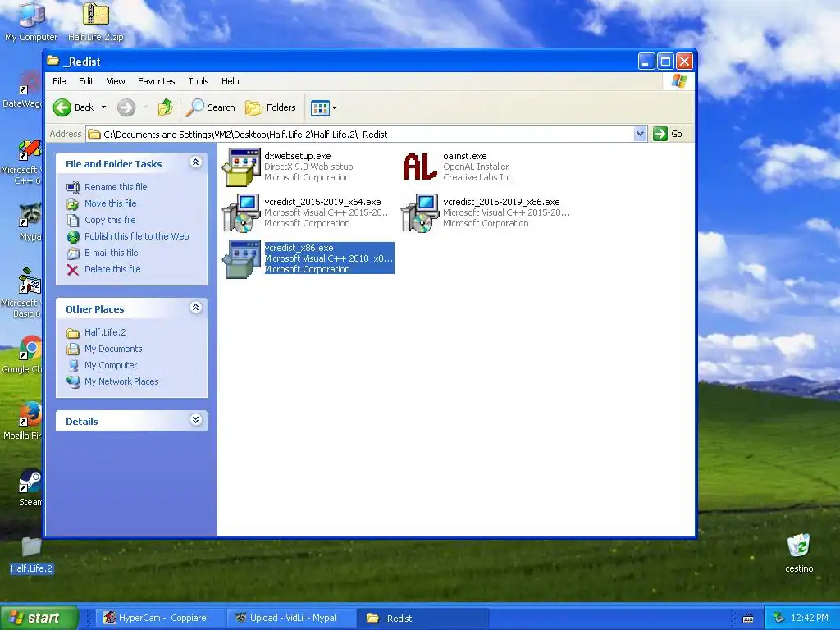Click the vcredist_2015-2019_x64.exe file name
Screen dimensions: 840x630
[322, 202]
